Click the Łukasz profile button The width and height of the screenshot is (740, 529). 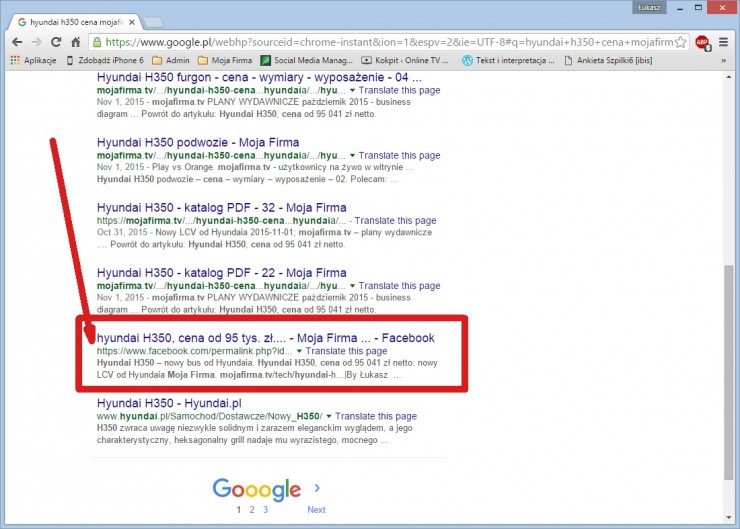pos(649,7)
